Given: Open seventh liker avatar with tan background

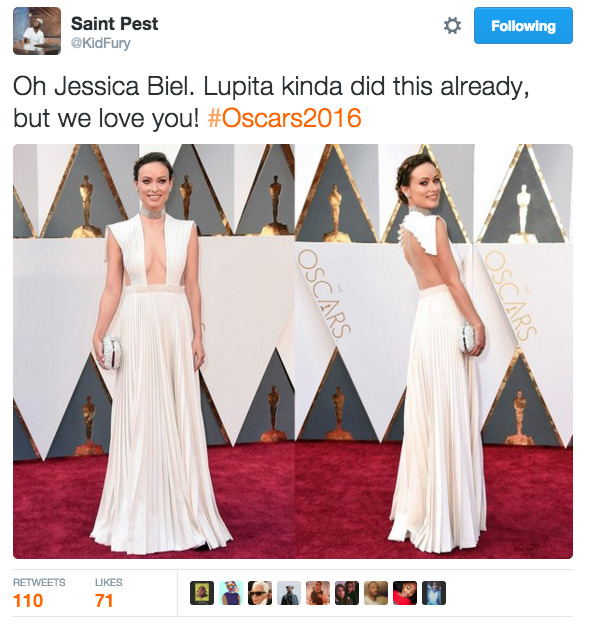Looking at the screenshot, I should (x=376, y=593).
